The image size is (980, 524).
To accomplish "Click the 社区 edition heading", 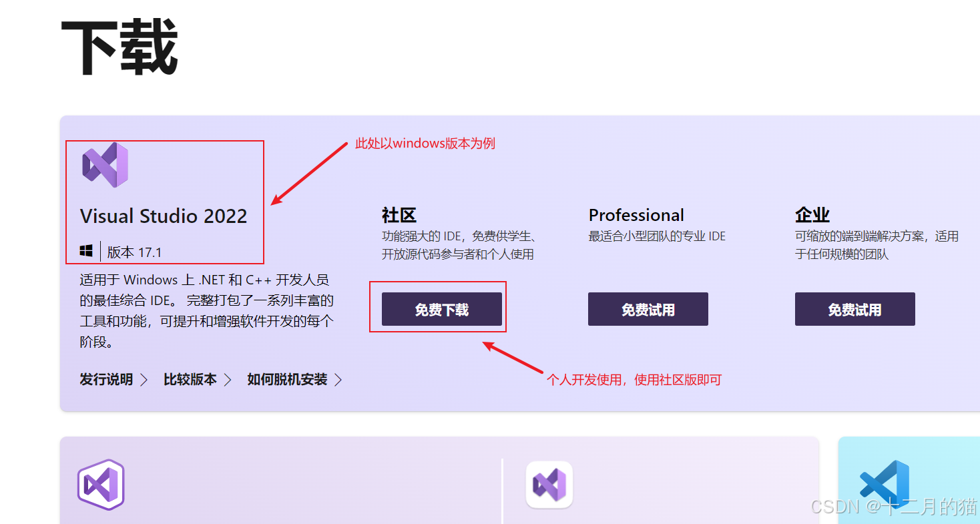I will point(399,215).
